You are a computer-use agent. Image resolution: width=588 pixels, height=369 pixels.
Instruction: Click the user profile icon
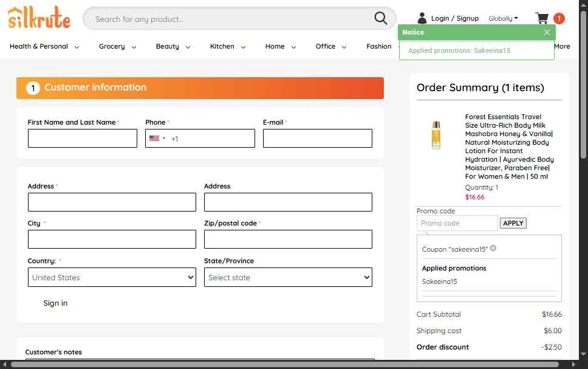[422, 18]
